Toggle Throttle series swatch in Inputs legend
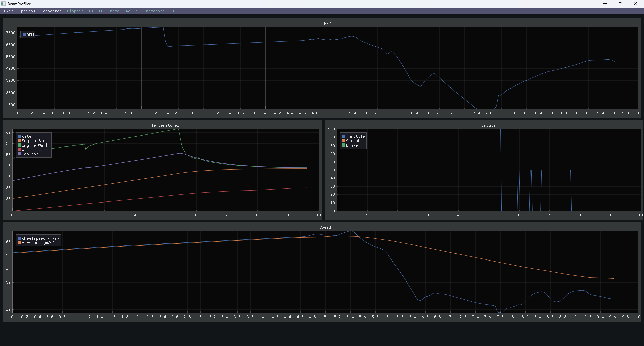644x346 pixels. coord(344,136)
